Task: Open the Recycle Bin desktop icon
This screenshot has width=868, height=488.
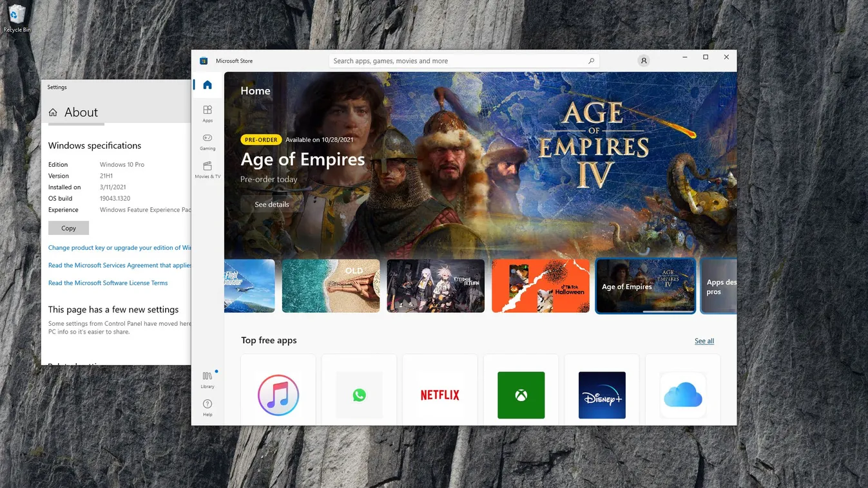Action: (17, 19)
